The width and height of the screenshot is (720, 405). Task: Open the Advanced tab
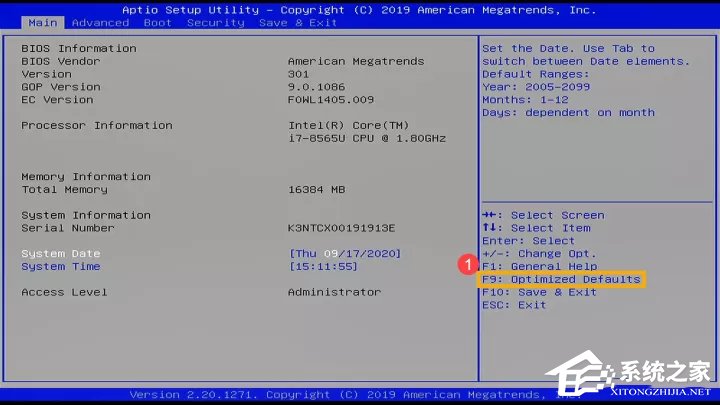coord(100,22)
